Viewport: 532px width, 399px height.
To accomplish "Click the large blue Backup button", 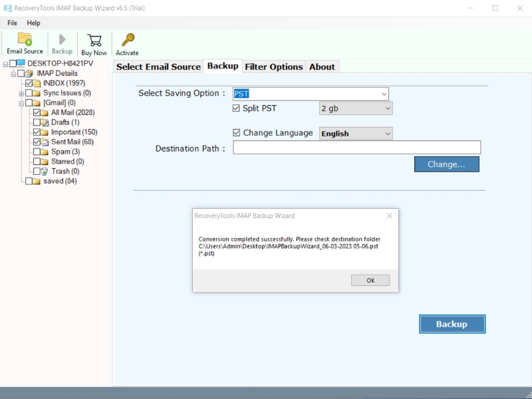I will coord(452,324).
